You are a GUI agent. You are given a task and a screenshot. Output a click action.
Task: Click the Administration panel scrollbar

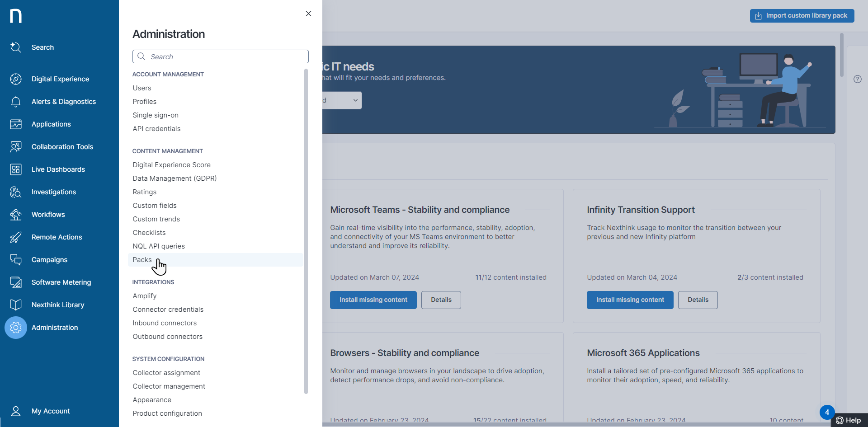tap(306, 230)
